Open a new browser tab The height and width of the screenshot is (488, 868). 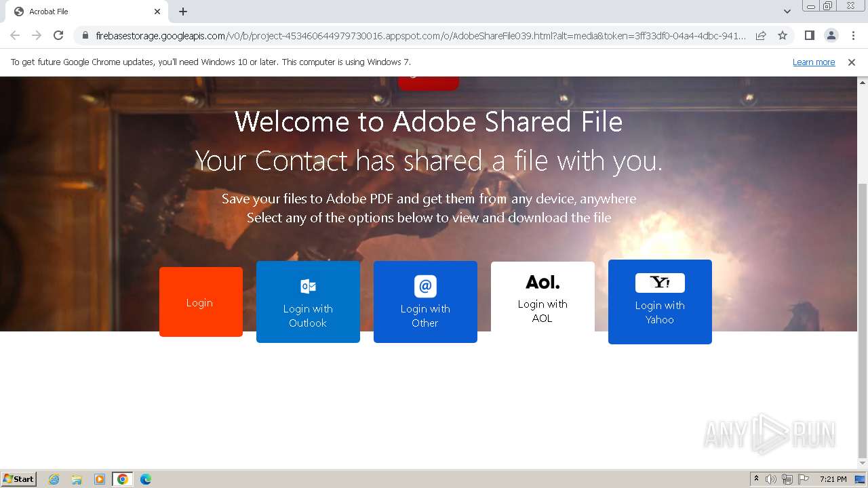coord(183,12)
